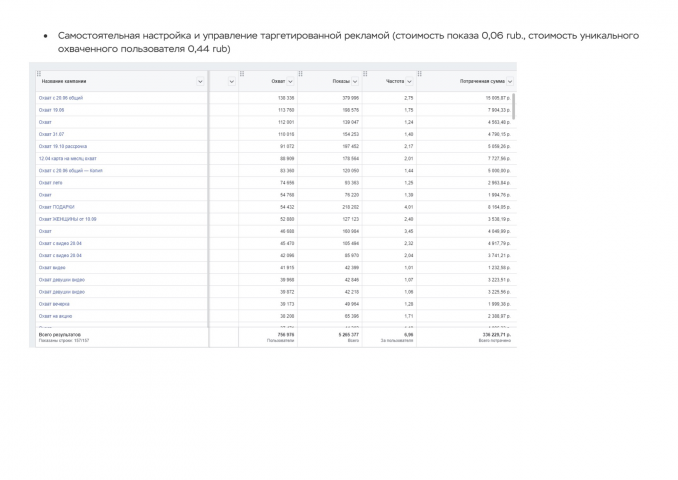This screenshot has height=480, width=678.
Task: Click the 'Показаны строки' count in the footer
Action: click(64, 341)
